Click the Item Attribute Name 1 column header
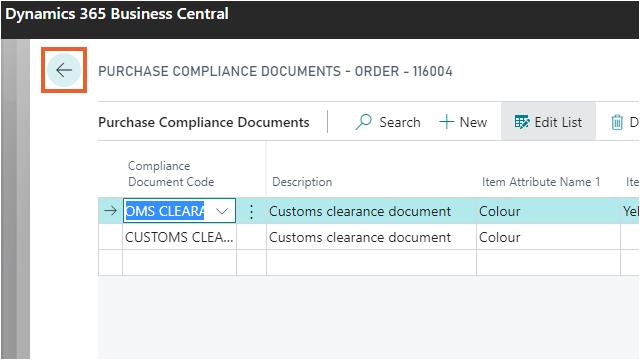This screenshot has height=360, width=640. 541,182
